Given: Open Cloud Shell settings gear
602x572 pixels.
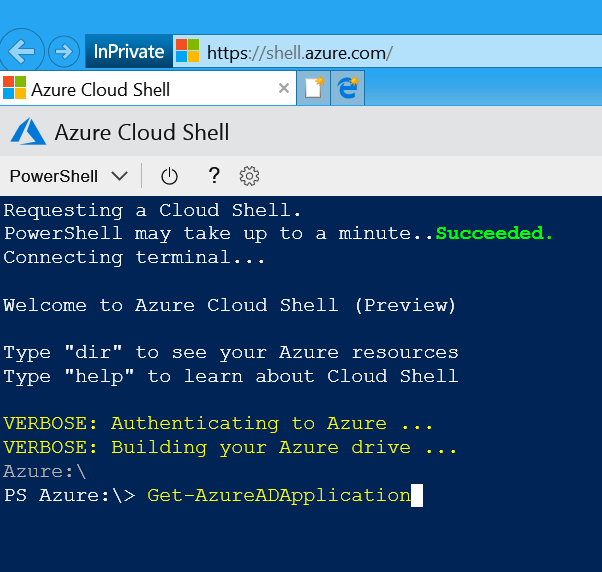Looking at the screenshot, I should (x=249, y=176).
